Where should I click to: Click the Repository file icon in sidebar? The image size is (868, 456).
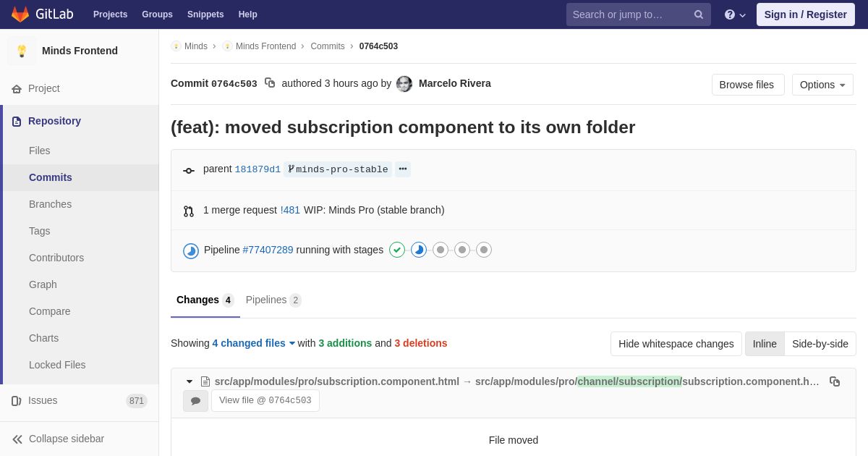pyautogui.click(x=17, y=122)
